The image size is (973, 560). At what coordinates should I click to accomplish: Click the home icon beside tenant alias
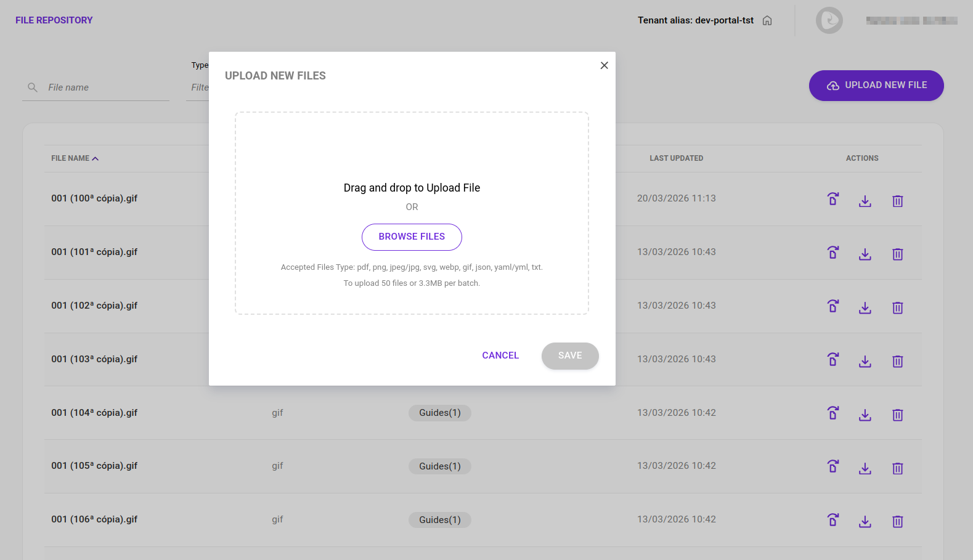pos(767,20)
